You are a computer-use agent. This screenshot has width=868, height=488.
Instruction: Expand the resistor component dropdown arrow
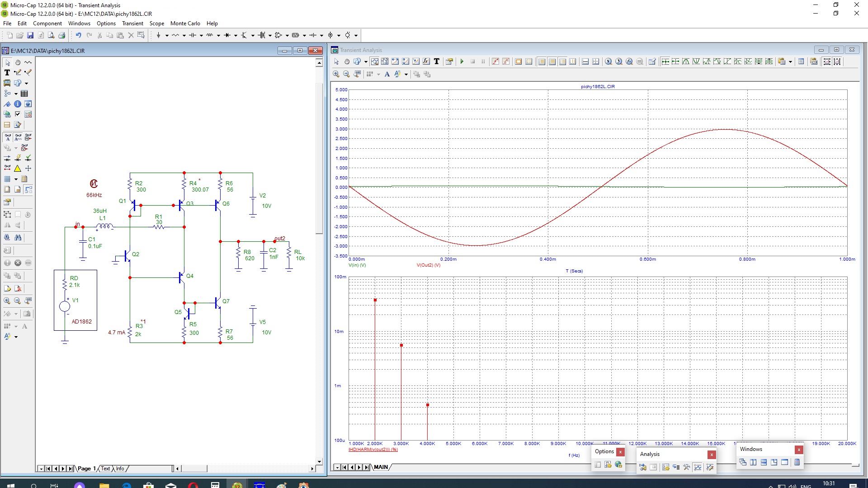pyautogui.click(x=184, y=35)
